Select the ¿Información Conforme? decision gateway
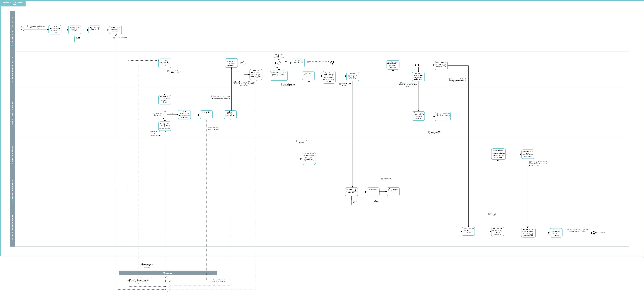This screenshot has height=293, width=644. 165,114
